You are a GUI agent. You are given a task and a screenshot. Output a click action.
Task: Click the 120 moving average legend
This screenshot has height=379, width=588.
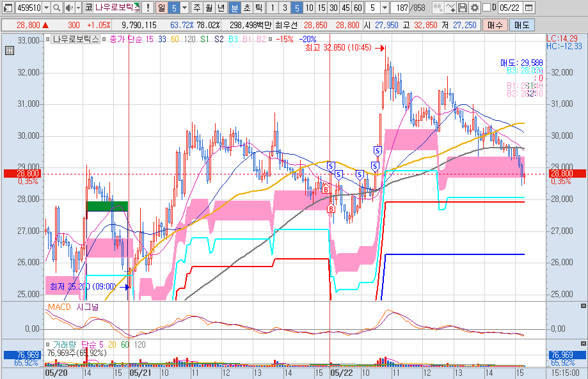click(x=190, y=39)
